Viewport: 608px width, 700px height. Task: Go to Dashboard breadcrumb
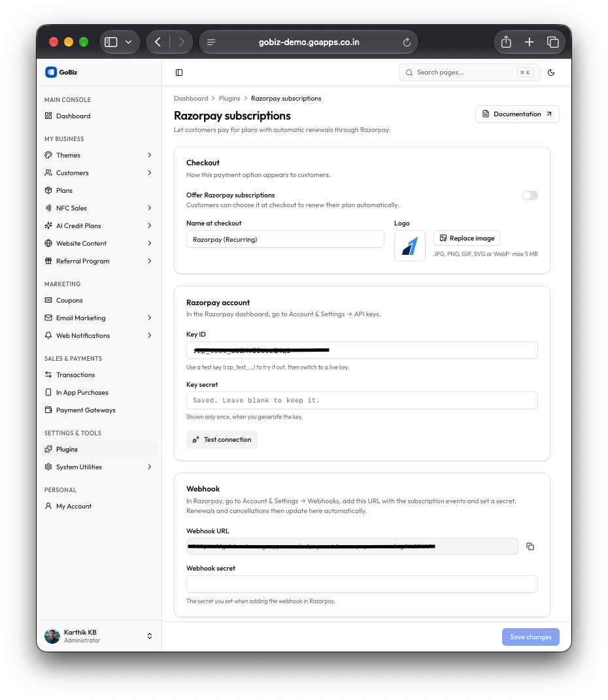191,98
